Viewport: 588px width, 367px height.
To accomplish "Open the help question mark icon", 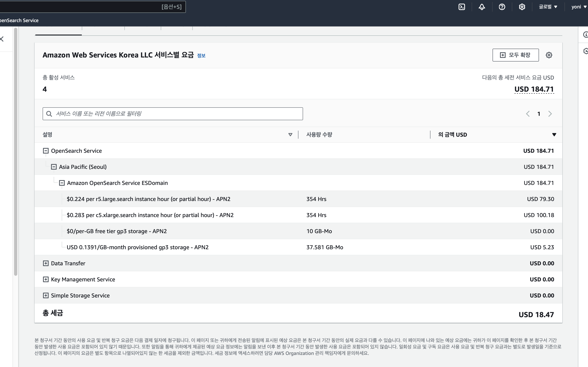I will (502, 7).
